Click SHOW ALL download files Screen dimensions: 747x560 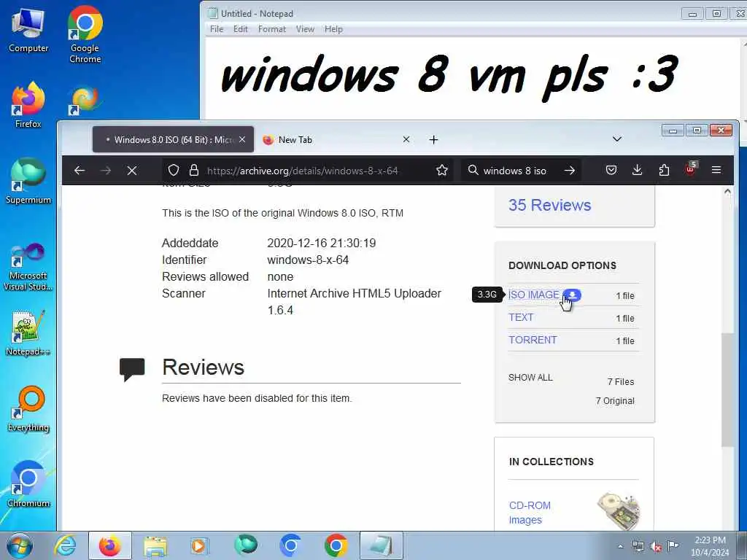(530, 378)
